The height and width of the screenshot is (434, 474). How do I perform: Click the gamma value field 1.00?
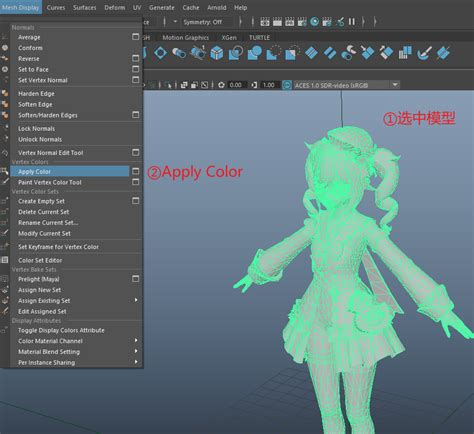pyautogui.click(x=269, y=85)
